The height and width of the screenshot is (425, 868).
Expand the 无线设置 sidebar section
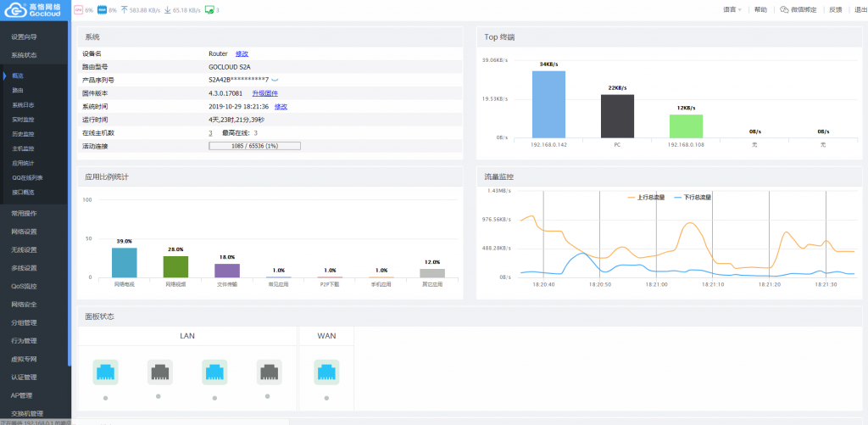tap(24, 250)
